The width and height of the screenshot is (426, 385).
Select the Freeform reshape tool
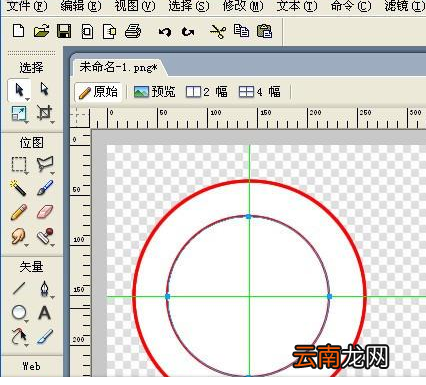[19, 337]
